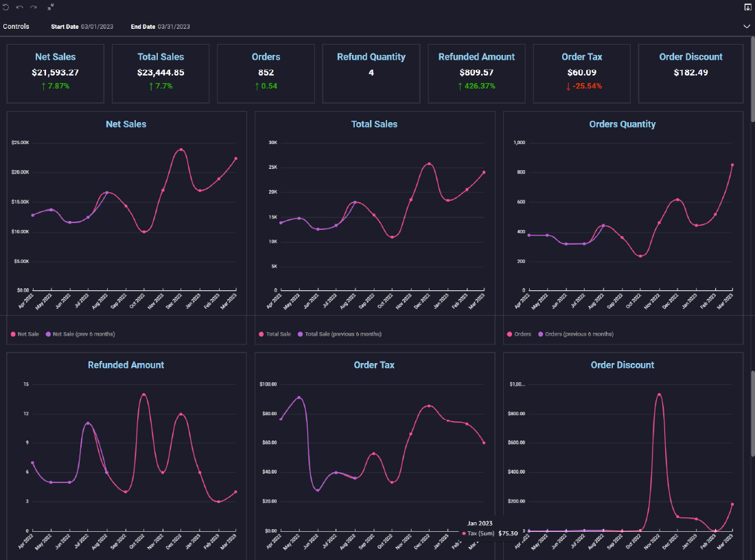Collapse the Controls bar using the chevron
The height and width of the screenshot is (560, 755).
coord(747,27)
